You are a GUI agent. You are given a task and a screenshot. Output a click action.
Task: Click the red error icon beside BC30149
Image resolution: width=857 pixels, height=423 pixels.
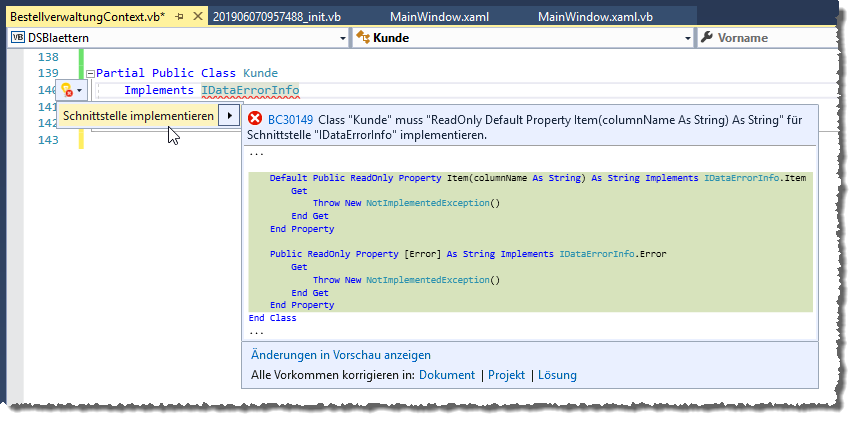255,118
